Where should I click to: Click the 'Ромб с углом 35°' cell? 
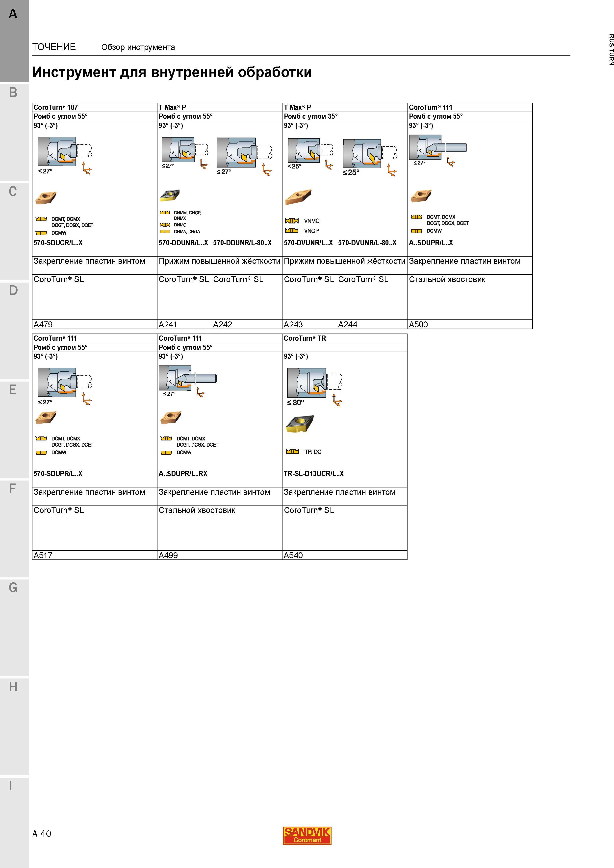coord(345,117)
